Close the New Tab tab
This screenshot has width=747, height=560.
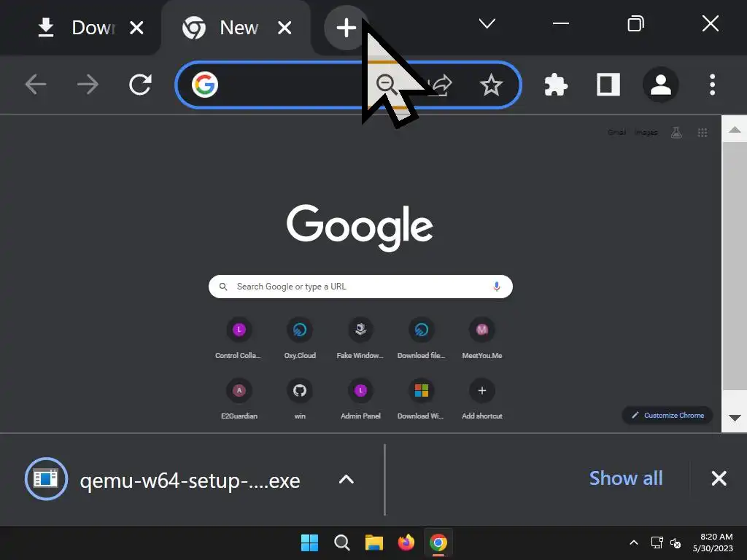click(x=285, y=28)
